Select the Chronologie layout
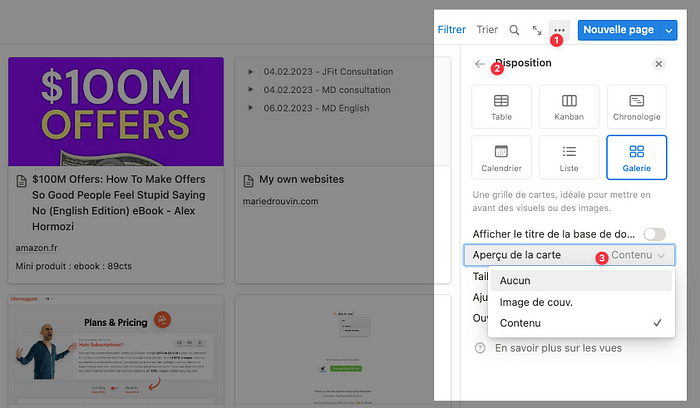Screen dimensions: 700x408 click(637, 107)
